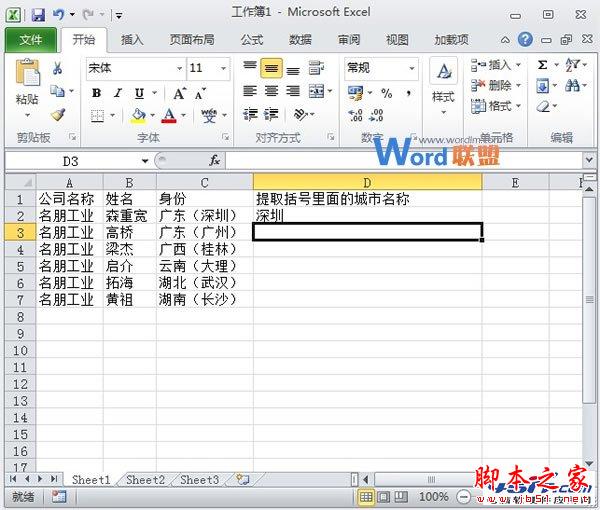Click the Increase Indent icon
600x510 pixels.
click(271, 114)
